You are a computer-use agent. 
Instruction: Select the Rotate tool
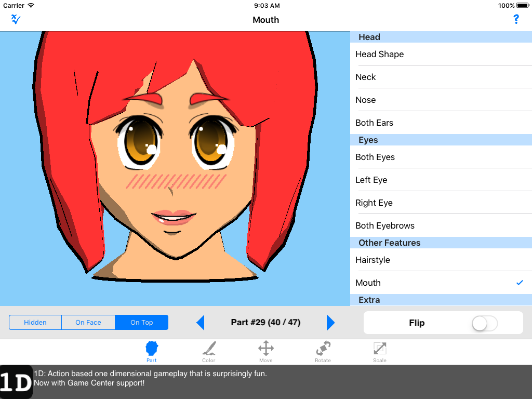pyautogui.click(x=323, y=351)
